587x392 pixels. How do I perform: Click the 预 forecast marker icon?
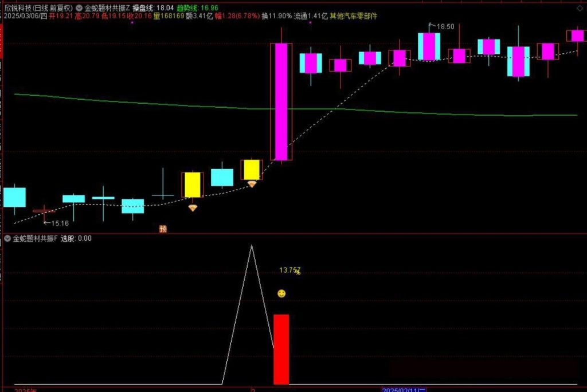pos(163,229)
